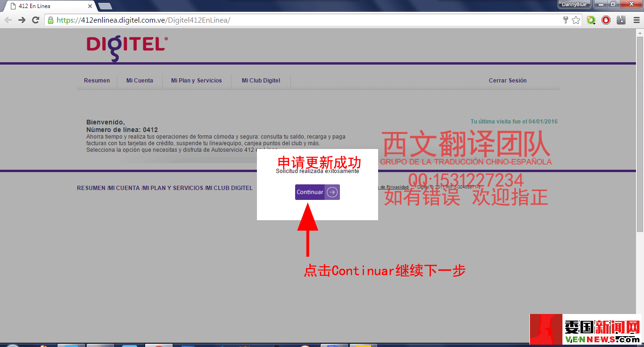Click the footer RESUMEN link
644x347 pixels.
91,188
